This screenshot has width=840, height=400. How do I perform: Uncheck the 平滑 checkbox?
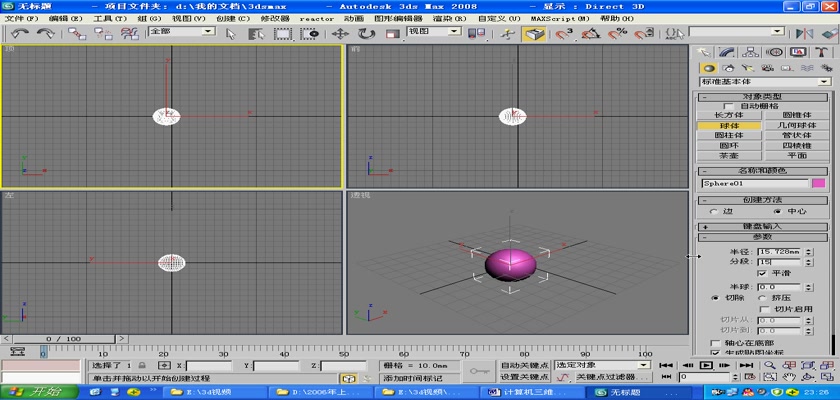[x=762, y=273]
